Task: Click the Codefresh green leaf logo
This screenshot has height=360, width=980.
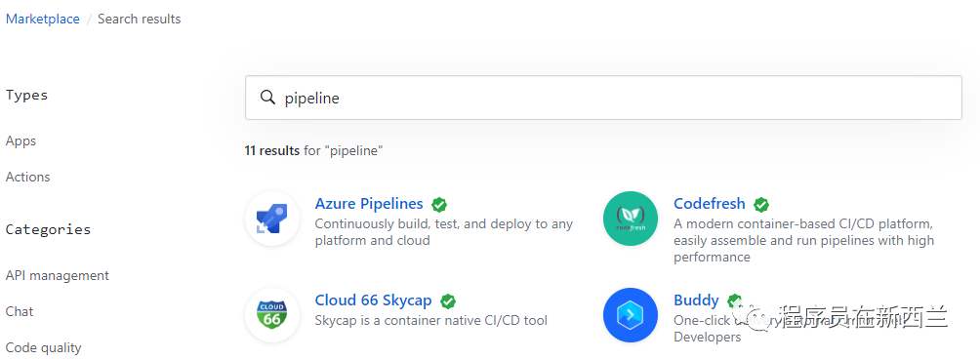Action: 631,219
